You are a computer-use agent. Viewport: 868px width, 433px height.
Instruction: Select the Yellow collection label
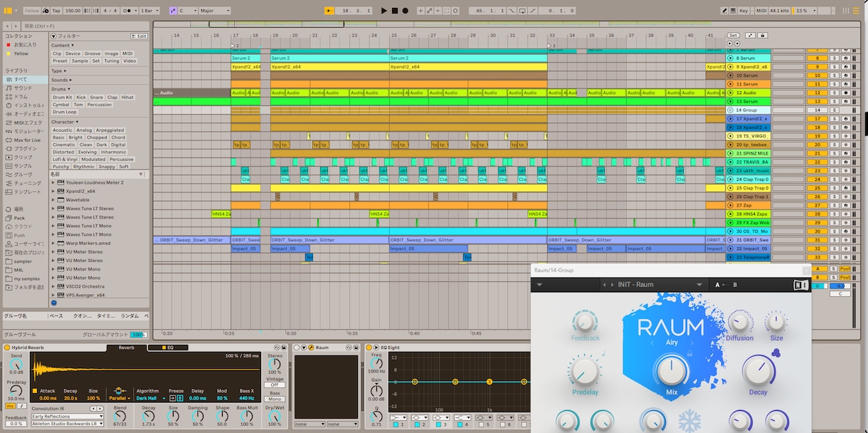coord(21,53)
